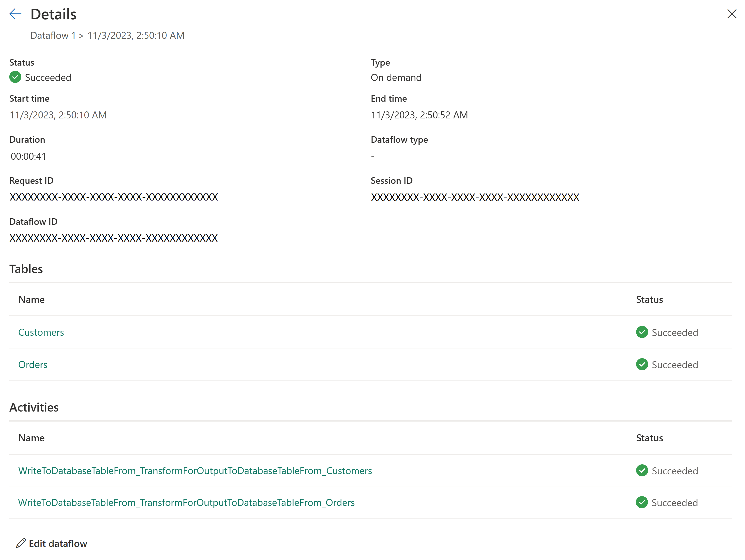Click the Request ID value
Image resolution: width=745 pixels, height=560 pixels.
(114, 197)
